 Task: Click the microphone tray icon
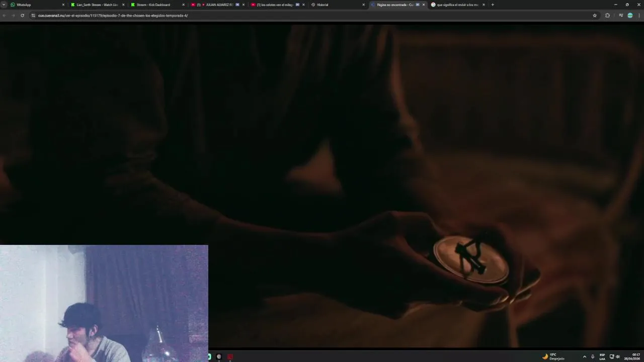pyautogui.click(x=593, y=356)
